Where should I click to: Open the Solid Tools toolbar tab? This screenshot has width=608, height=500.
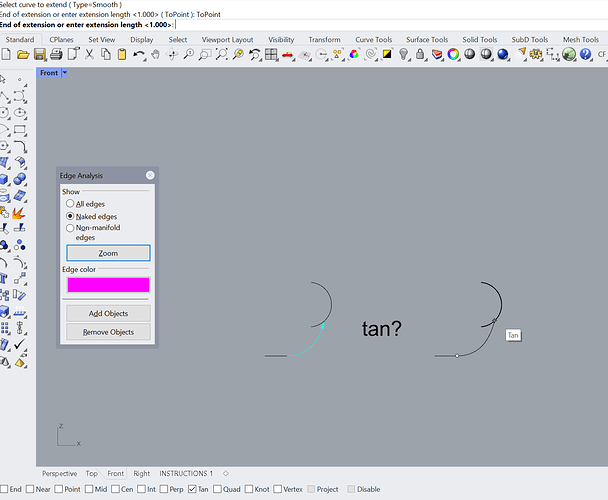[480, 40]
